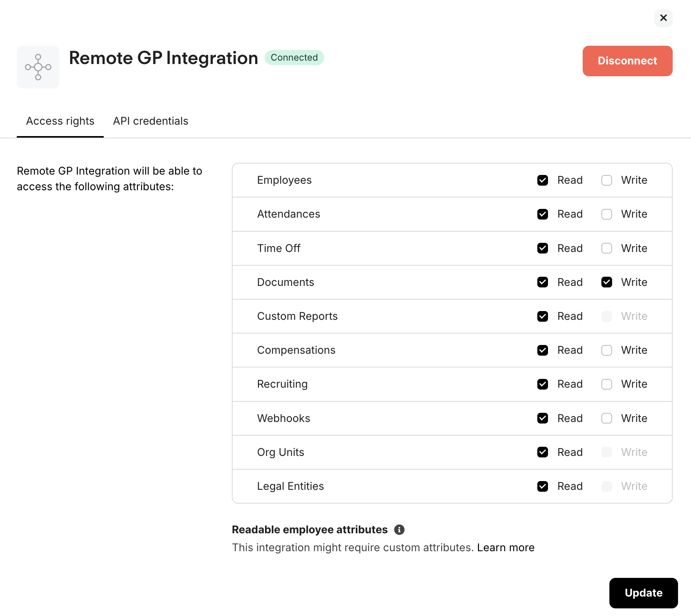The image size is (691, 616).
Task: Enable Time Off Write checkbox
Action: point(607,248)
